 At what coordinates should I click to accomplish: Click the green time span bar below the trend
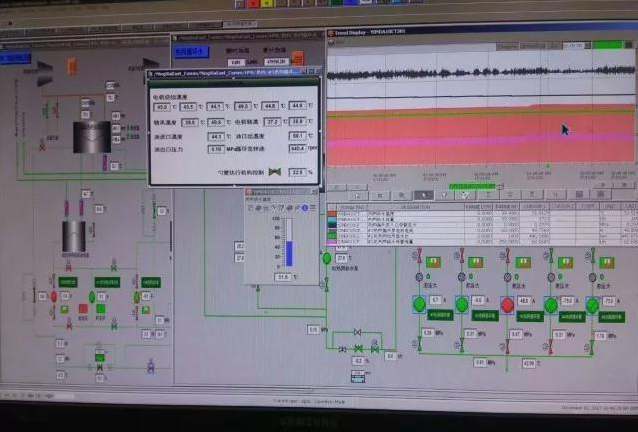472,186
